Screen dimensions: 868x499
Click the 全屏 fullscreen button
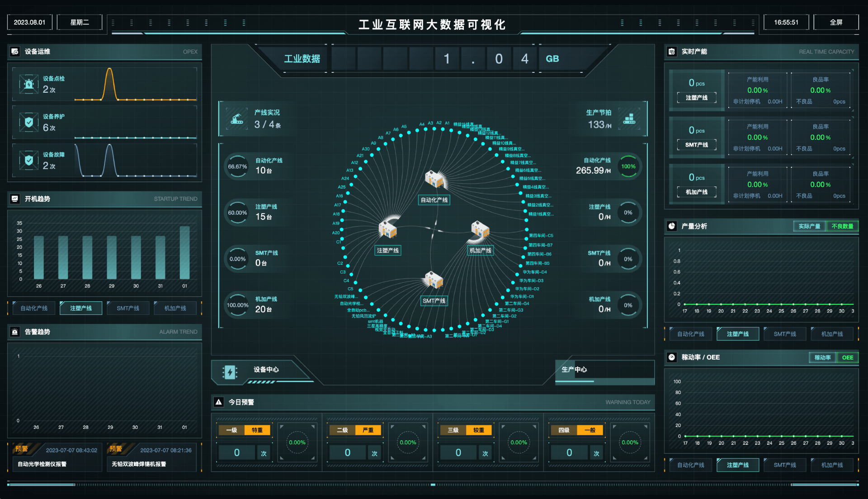(x=835, y=22)
